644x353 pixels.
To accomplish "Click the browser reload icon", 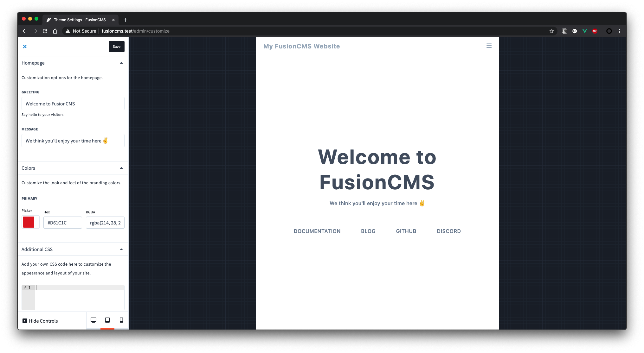I will (45, 31).
